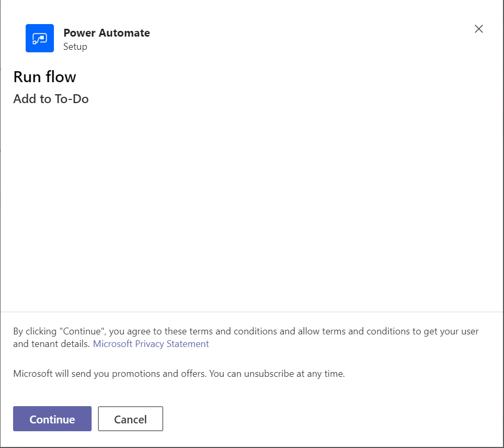The height and width of the screenshot is (448, 504).
Task: Click the Power Automate title text
Action: pos(106,33)
